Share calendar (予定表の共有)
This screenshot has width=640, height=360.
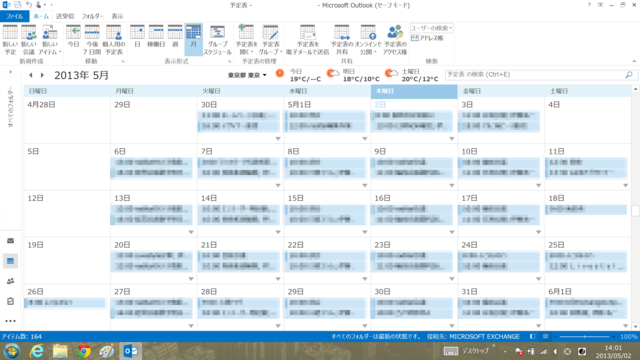342,40
